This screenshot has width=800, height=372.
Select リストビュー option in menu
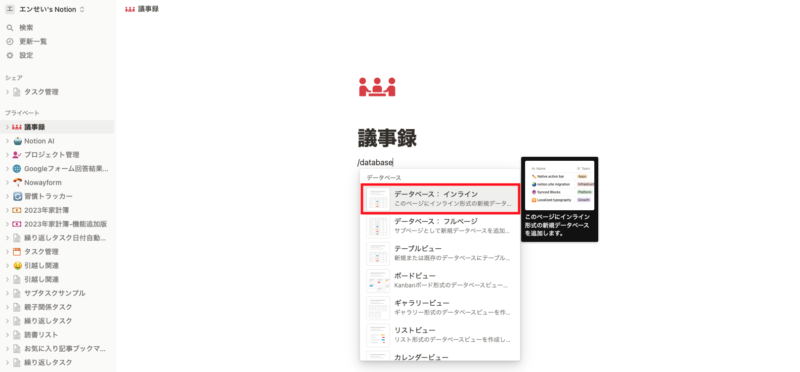440,334
